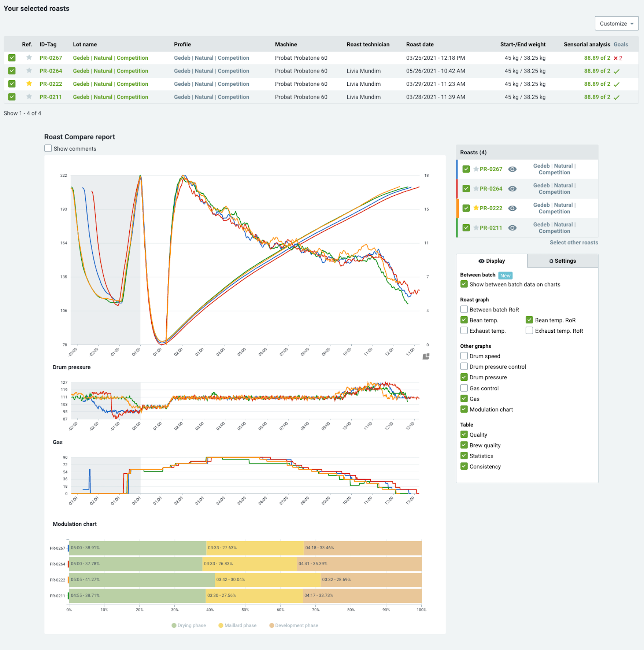This screenshot has height=650, width=644.
Task: Click the goals checkmark icon for PR-0264
Action: tap(617, 71)
